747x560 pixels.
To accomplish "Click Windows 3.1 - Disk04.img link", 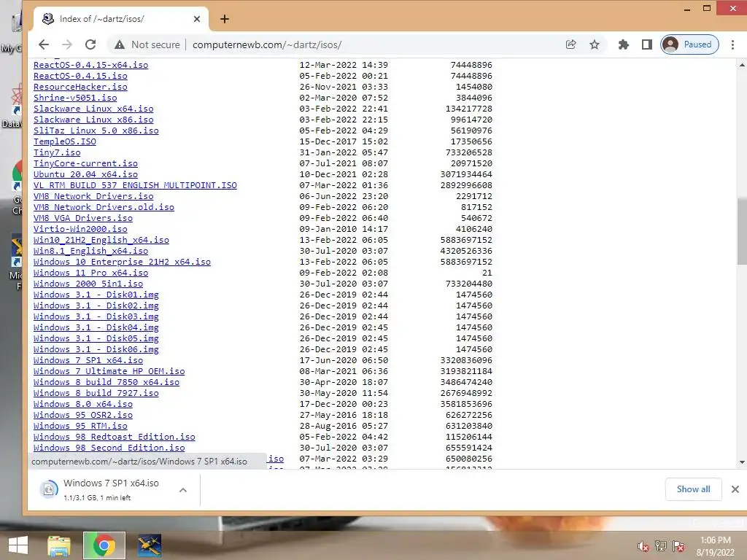I will coord(96,327).
